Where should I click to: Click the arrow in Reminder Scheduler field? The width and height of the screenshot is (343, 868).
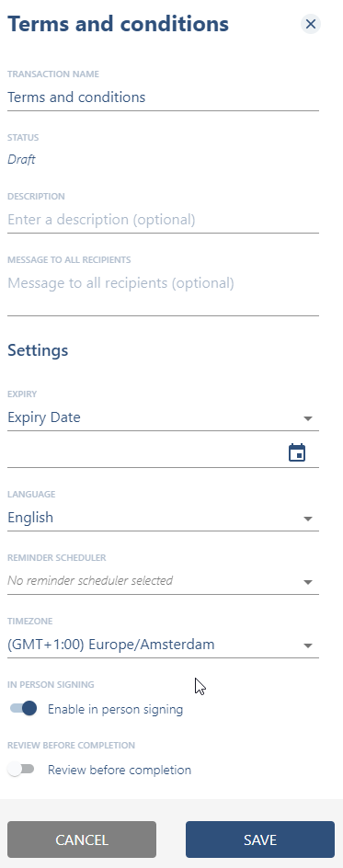(x=308, y=582)
